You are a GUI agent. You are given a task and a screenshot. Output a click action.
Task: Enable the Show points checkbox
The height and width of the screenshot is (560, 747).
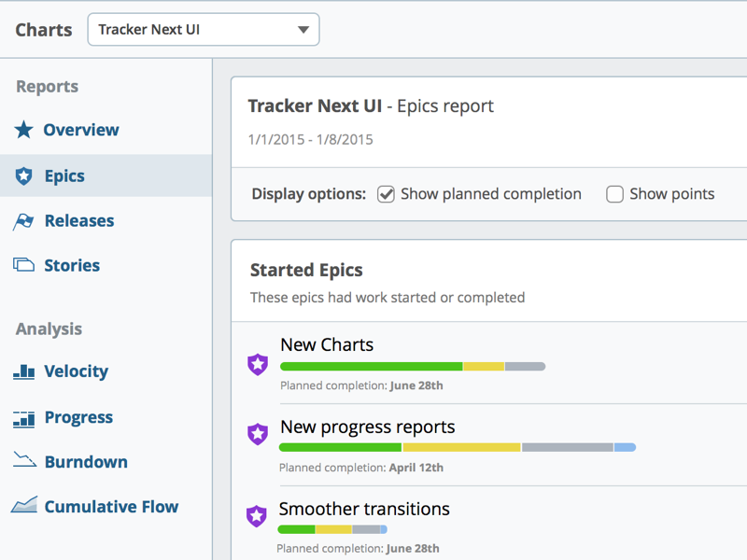click(614, 194)
